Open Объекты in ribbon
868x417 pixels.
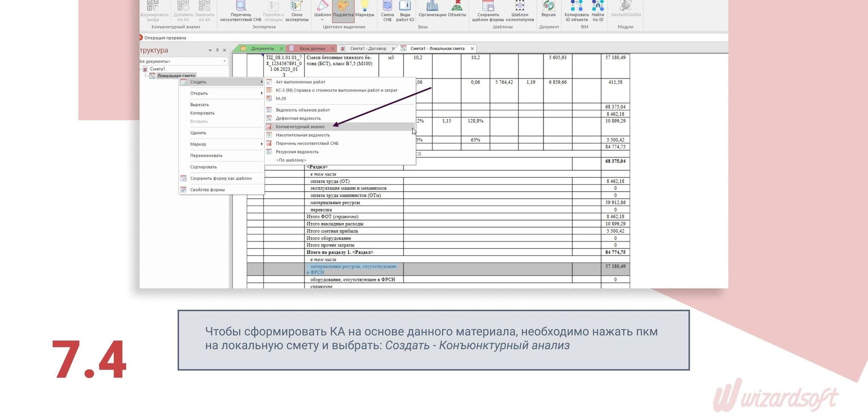coord(457,9)
